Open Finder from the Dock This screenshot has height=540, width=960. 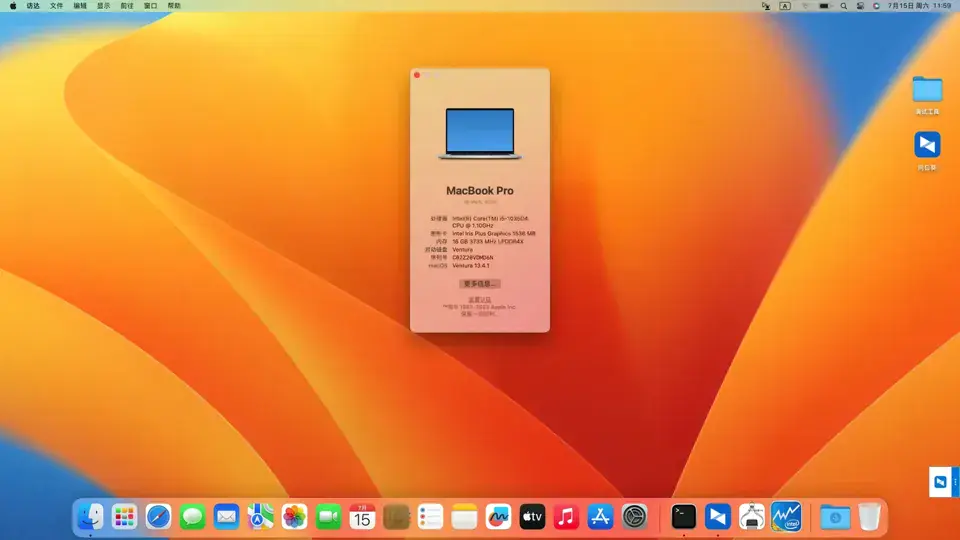[x=91, y=517]
